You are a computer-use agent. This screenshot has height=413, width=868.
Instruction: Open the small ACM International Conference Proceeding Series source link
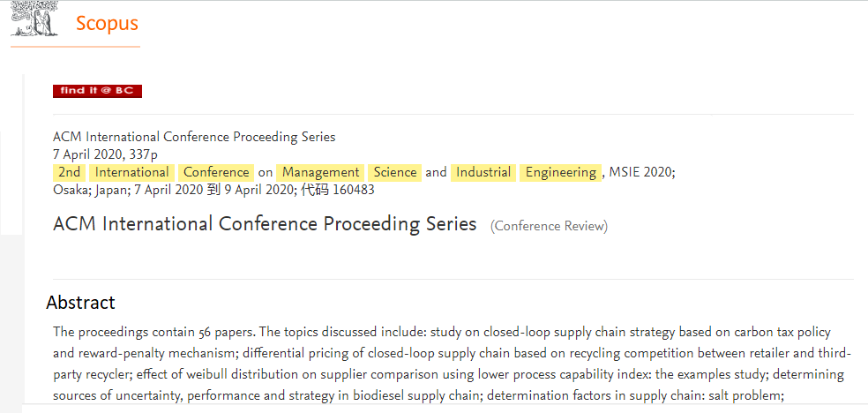(194, 137)
